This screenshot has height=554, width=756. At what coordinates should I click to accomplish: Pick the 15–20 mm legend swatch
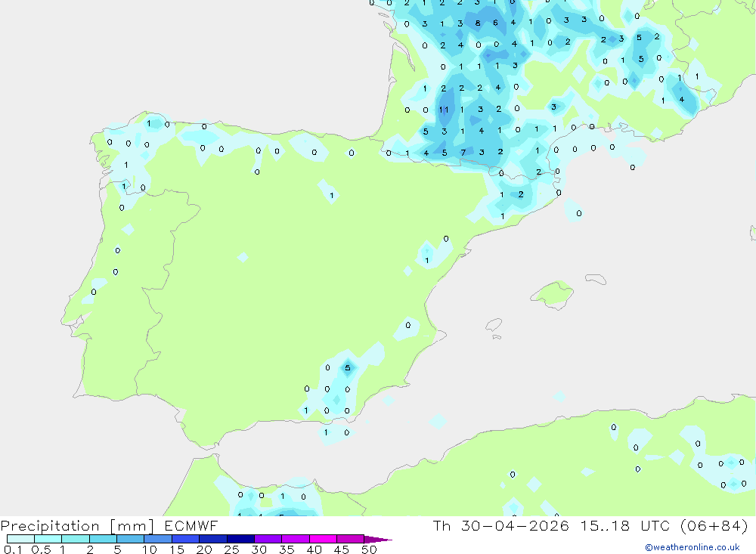[186, 539]
